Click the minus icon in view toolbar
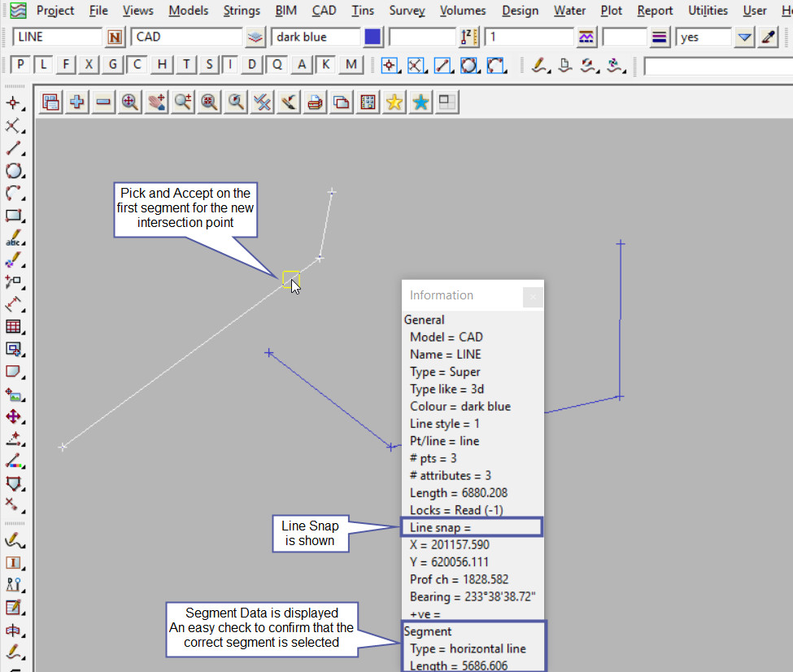 pos(103,102)
